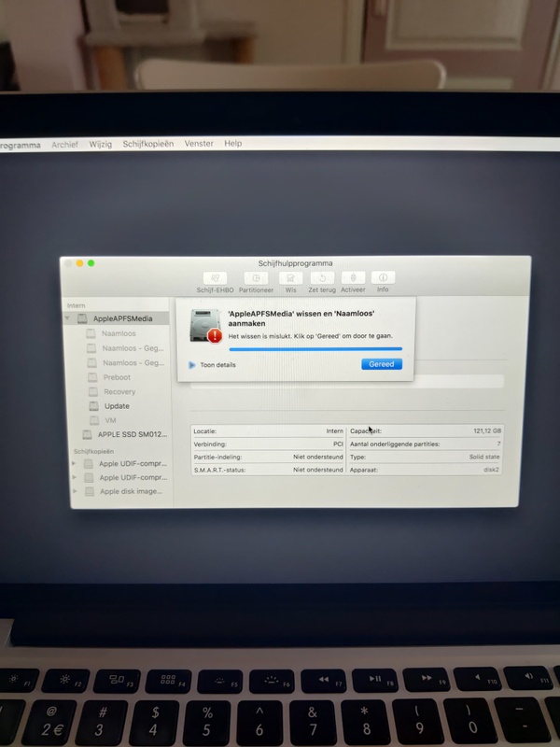Click the AppleAPFSMedia drive icon in sidebar
Screen dimensions: 560x747
click(82, 318)
